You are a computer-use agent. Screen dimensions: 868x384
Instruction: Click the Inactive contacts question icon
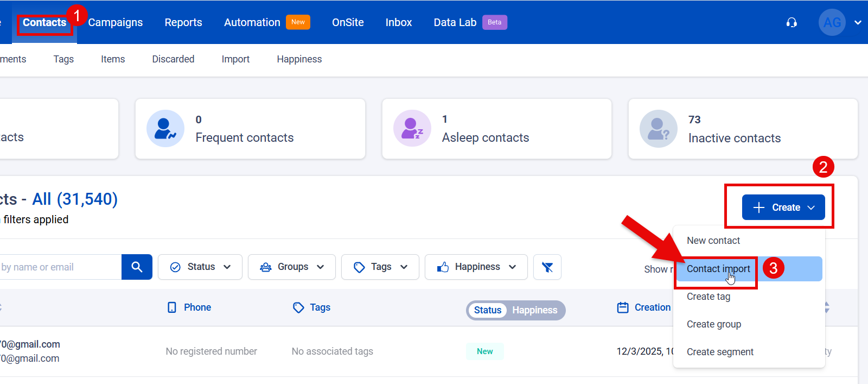[658, 129]
